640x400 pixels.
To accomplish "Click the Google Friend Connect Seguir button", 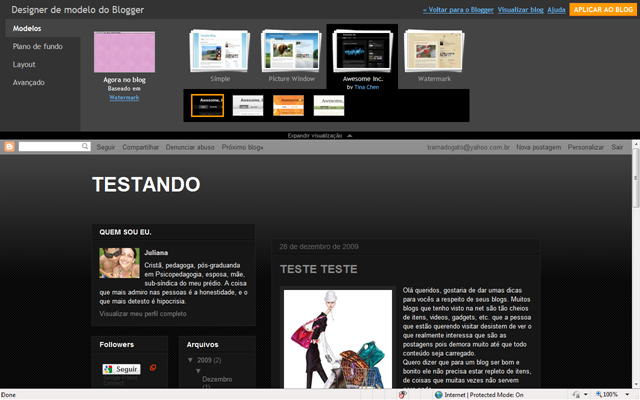I will coord(122,369).
